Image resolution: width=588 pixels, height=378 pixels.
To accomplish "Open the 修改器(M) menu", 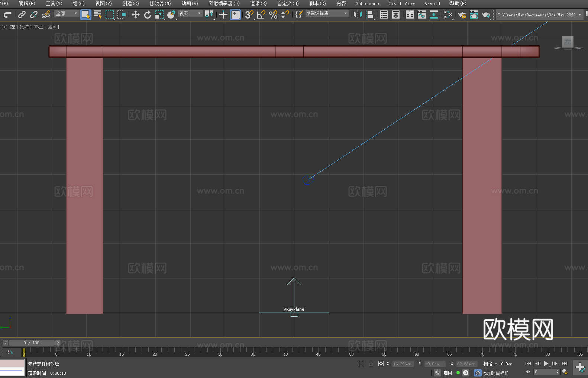I will tap(160, 3).
